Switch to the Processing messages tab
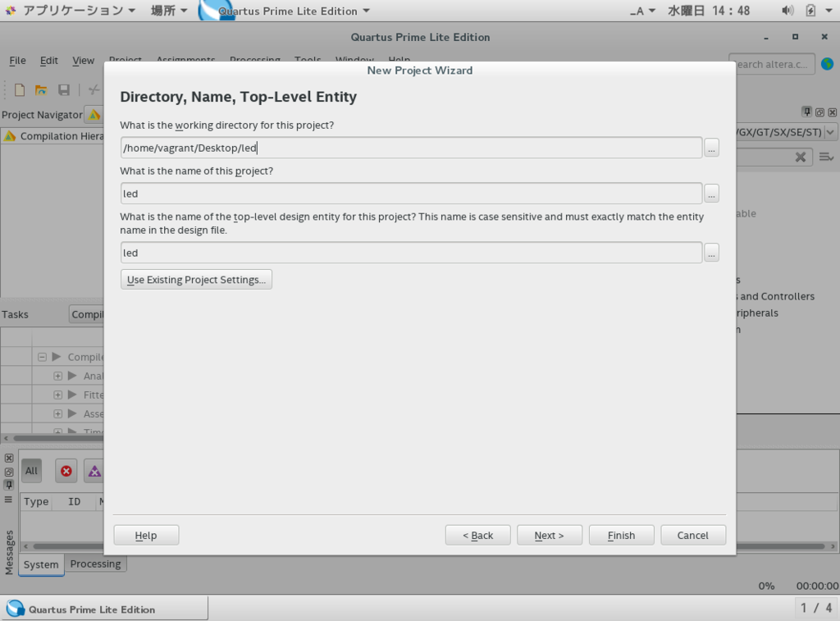This screenshot has width=840, height=621. 95,564
